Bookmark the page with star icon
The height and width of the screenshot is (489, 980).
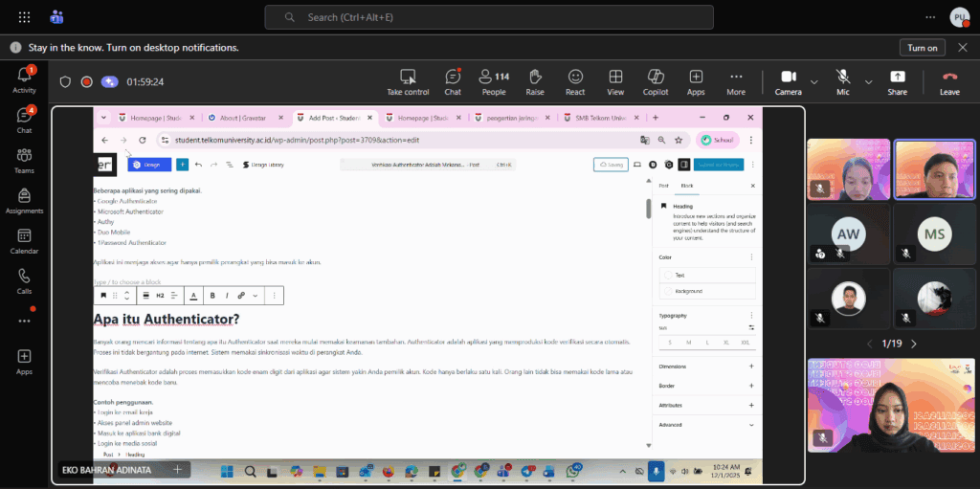click(679, 140)
